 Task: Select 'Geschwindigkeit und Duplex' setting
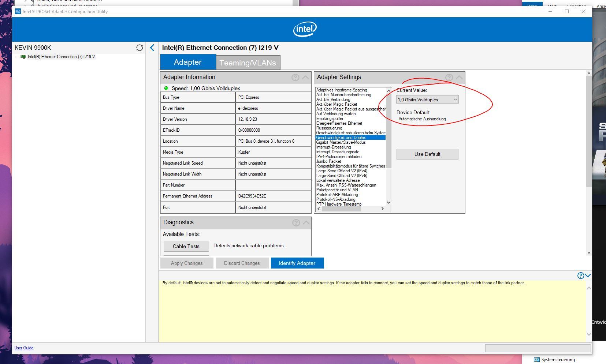(350, 138)
